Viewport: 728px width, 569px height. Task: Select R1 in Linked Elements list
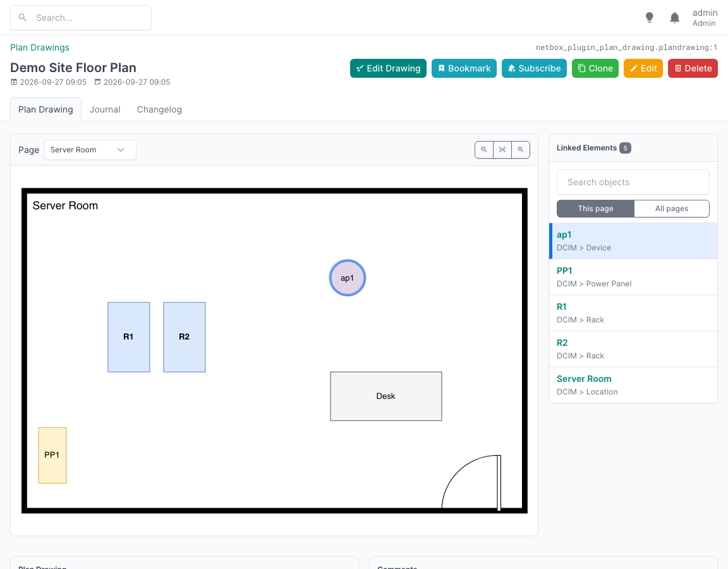(x=633, y=313)
